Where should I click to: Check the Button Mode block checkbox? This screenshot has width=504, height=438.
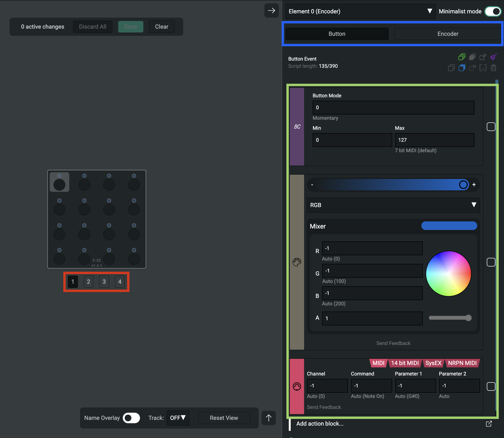(x=491, y=127)
